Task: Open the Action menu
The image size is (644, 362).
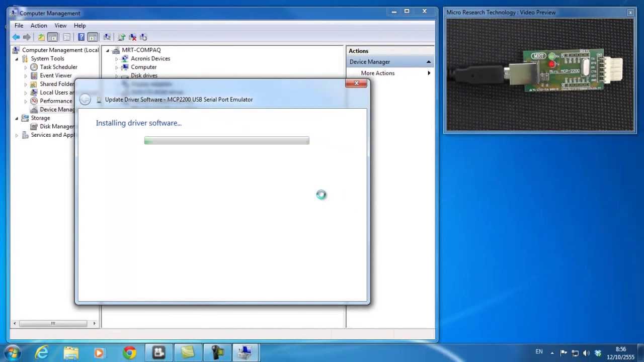Action: click(x=39, y=25)
